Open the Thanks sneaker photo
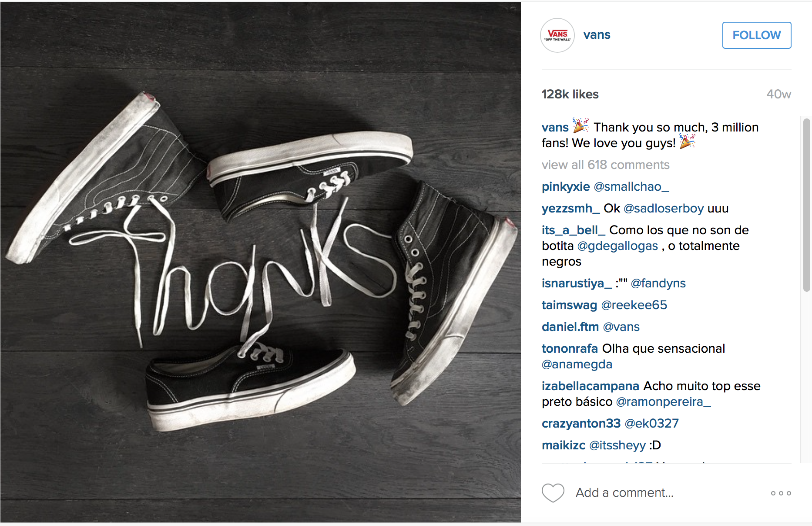The height and width of the screenshot is (526, 812). pos(261,262)
